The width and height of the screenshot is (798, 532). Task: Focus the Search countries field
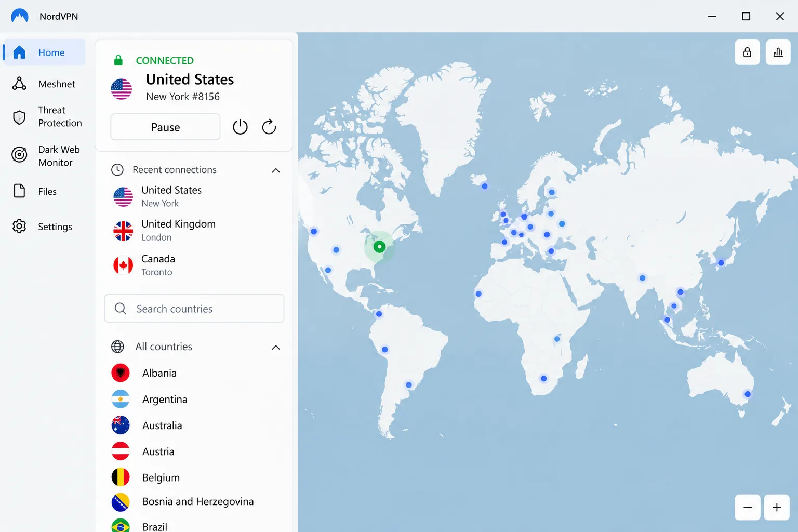[x=194, y=309]
